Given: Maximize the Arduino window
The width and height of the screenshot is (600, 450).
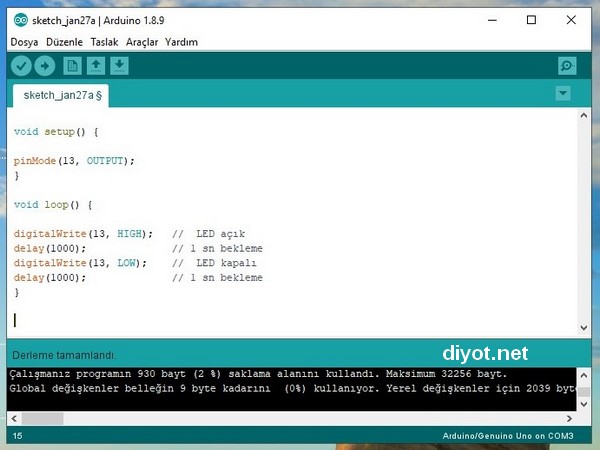Looking at the screenshot, I should 531,20.
